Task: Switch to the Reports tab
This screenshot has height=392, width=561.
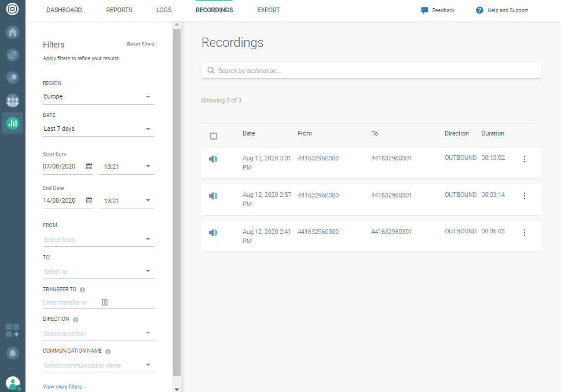Action: click(119, 10)
